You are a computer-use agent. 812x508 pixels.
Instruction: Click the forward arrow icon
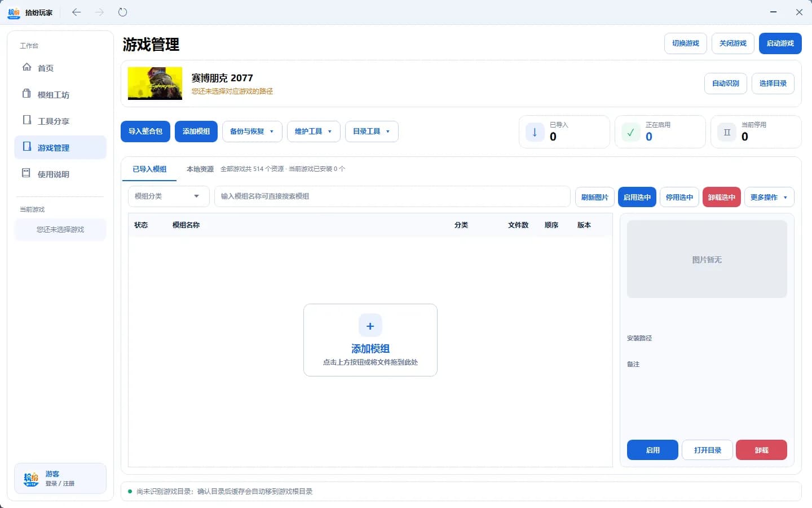pyautogui.click(x=99, y=12)
